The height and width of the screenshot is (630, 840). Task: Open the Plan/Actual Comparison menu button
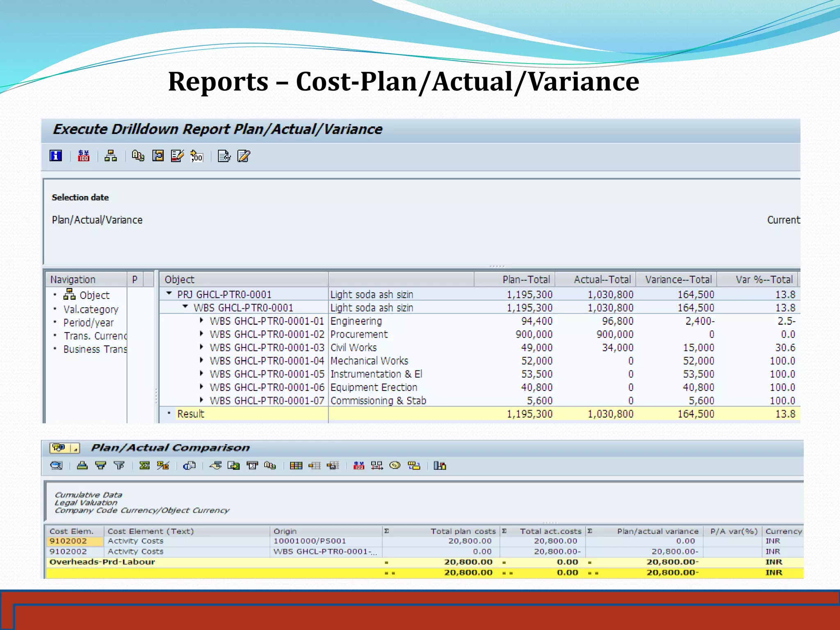click(x=64, y=448)
